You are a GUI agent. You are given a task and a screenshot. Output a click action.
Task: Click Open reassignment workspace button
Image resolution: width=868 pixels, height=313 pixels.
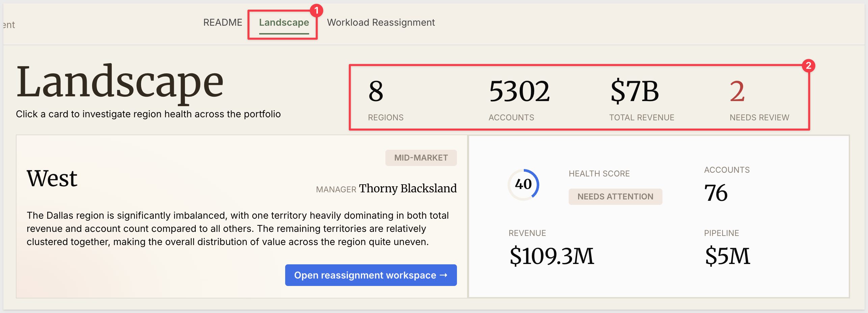[x=371, y=275]
